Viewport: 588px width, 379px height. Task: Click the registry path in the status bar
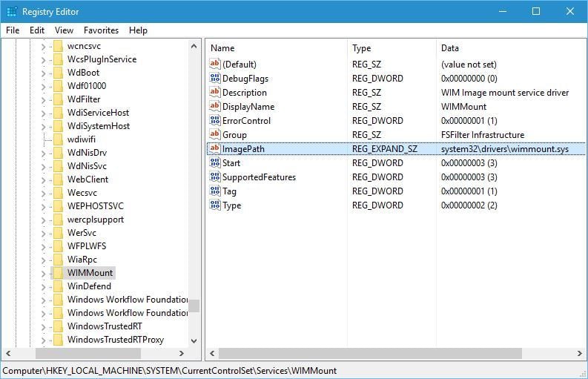click(170, 371)
